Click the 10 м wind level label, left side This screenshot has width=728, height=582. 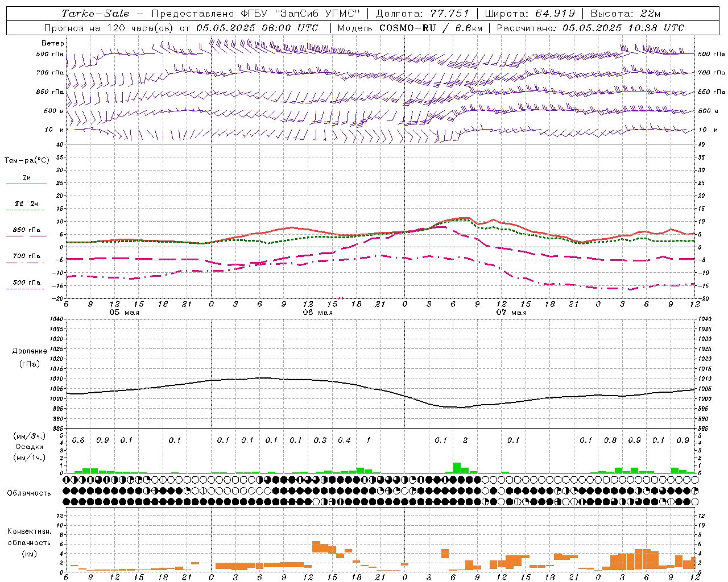(55, 130)
